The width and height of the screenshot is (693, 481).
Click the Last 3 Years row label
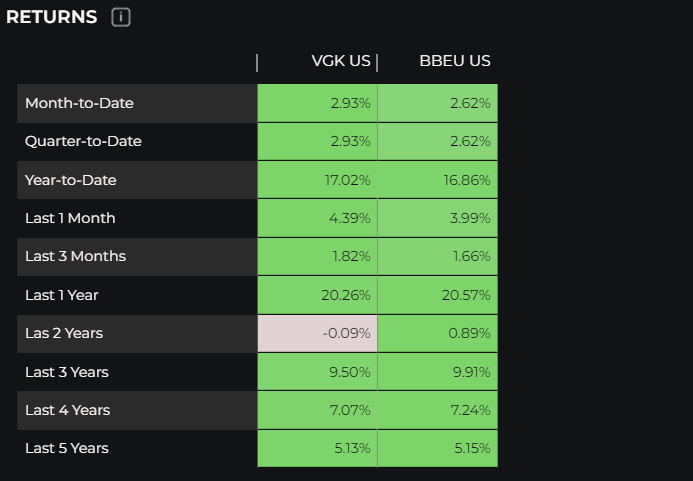click(x=66, y=372)
